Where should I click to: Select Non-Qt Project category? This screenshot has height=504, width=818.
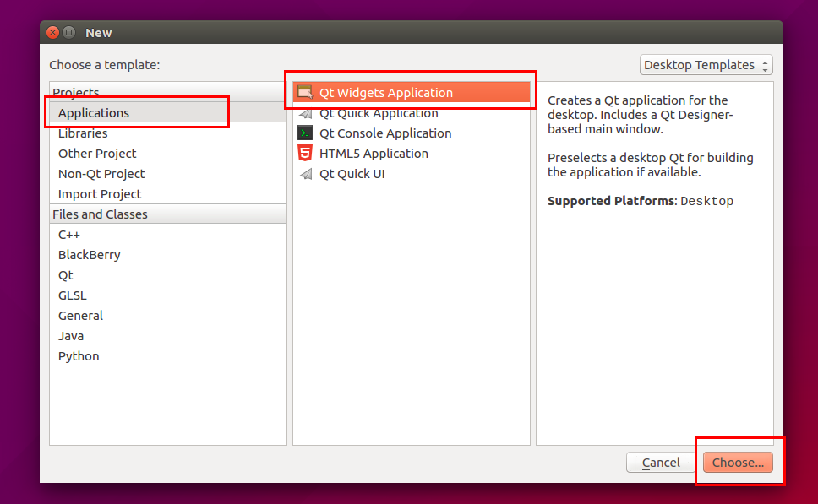point(101,173)
